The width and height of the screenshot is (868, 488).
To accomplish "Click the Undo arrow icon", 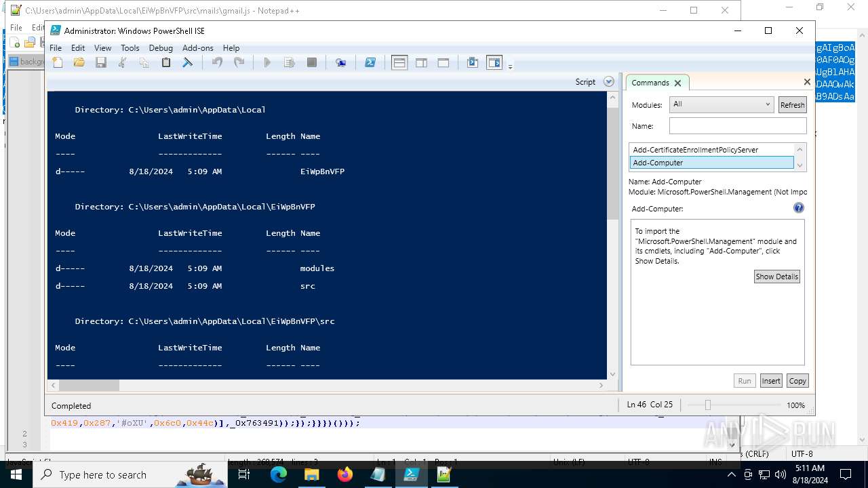I will tap(217, 63).
